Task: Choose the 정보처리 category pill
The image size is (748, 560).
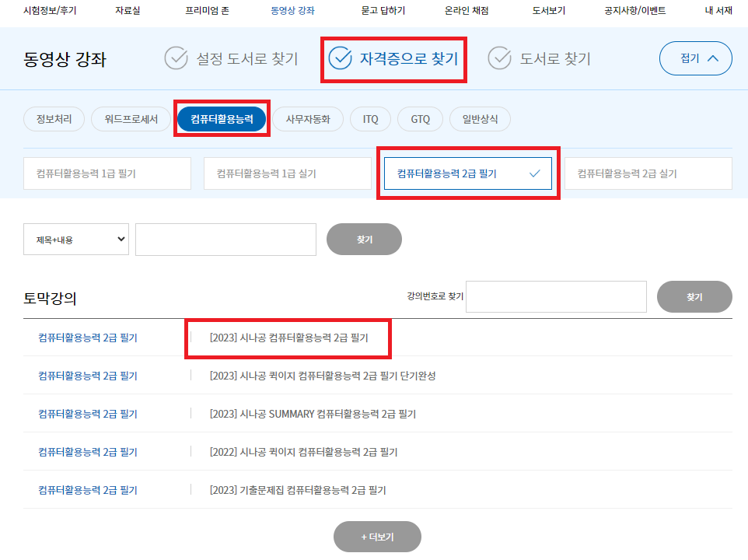Action: pos(54,119)
